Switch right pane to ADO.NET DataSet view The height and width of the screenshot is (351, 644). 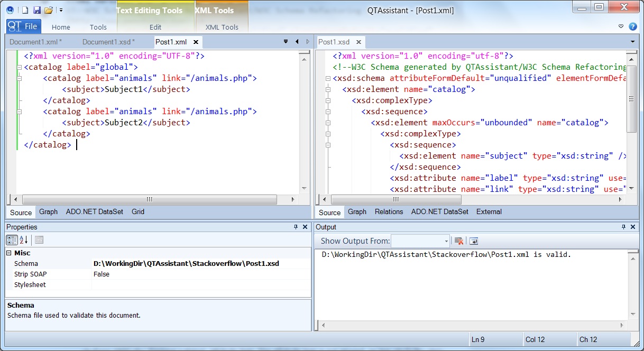point(440,211)
